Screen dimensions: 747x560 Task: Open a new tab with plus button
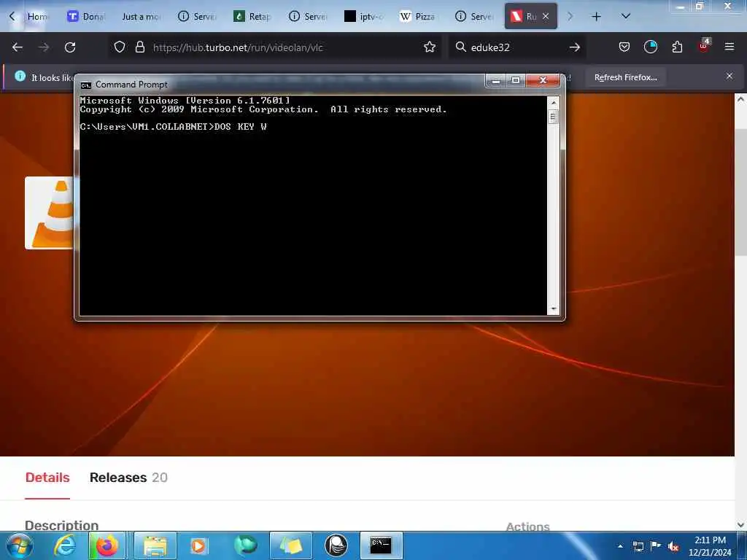click(596, 17)
